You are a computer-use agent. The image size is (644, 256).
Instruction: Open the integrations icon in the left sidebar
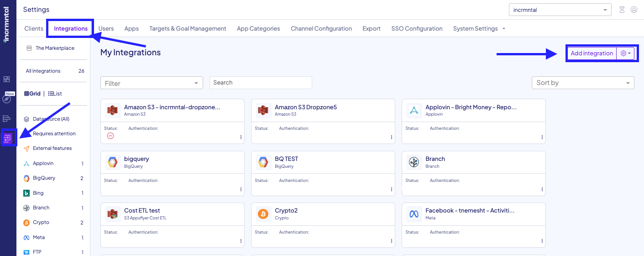[8, 138]
